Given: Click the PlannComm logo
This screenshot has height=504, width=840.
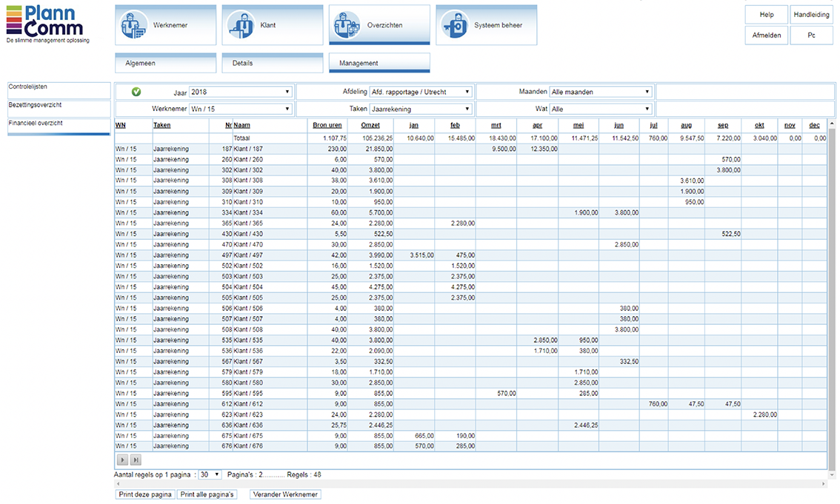Looking at the screenshot, I should tap(47, 22).
